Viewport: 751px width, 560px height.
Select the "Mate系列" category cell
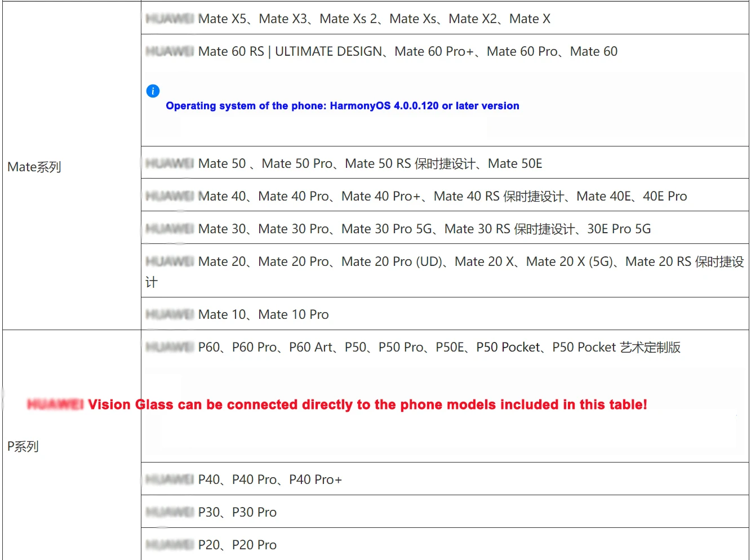pos(72,167)
